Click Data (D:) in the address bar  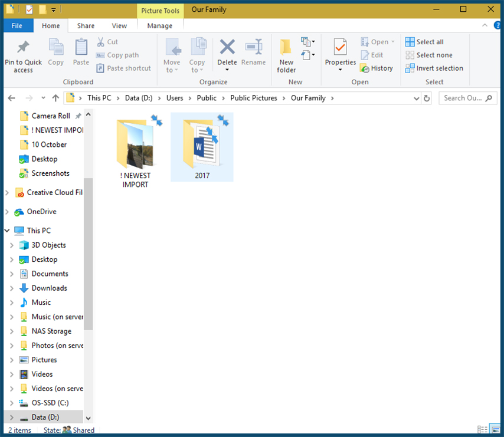(x=139, y=98)
